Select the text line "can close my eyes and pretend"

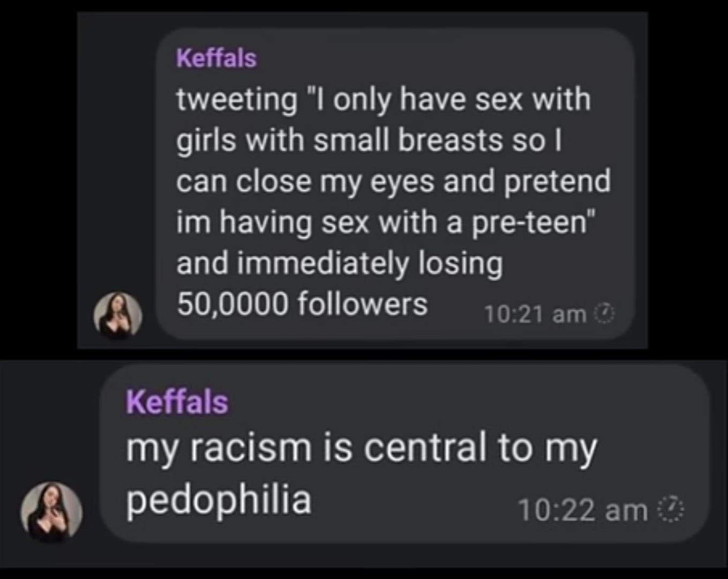393,181
